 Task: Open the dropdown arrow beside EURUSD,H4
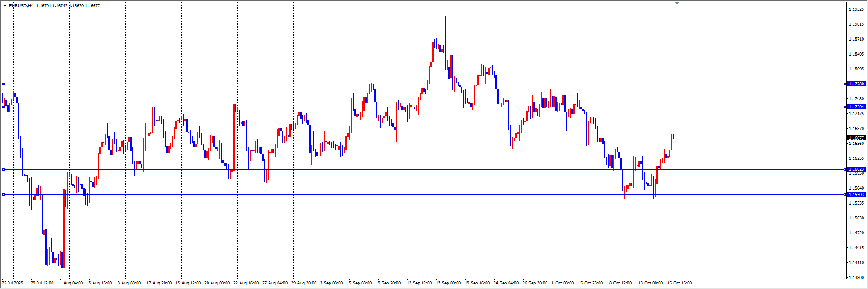5,6
